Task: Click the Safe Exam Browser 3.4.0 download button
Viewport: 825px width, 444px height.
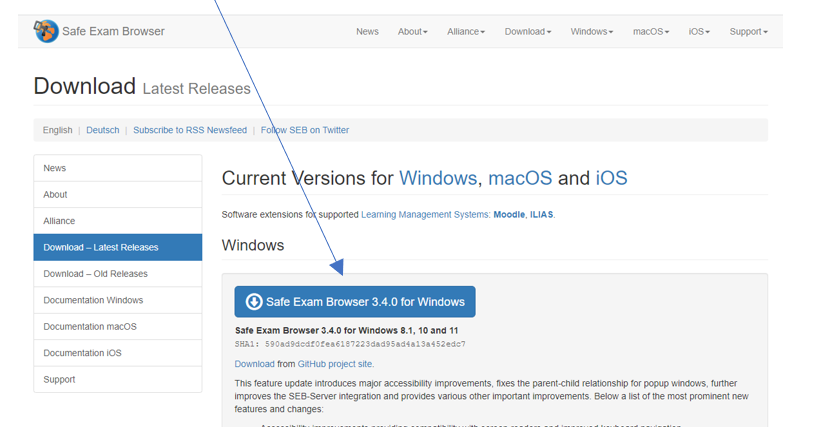Action: point(355,302)
